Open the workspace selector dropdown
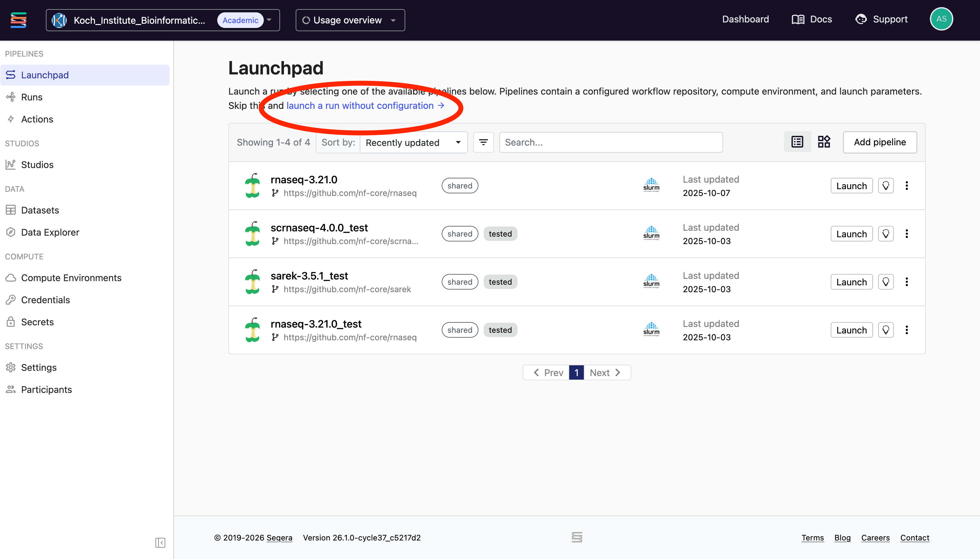 [163, 20]
